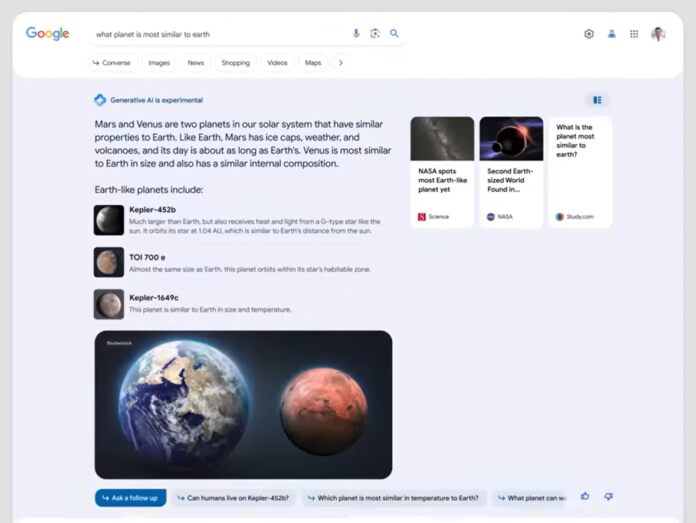This screenshot has height=523, width=696.
Task: Click the Study.com source icon
Action: tap(560, 217)
